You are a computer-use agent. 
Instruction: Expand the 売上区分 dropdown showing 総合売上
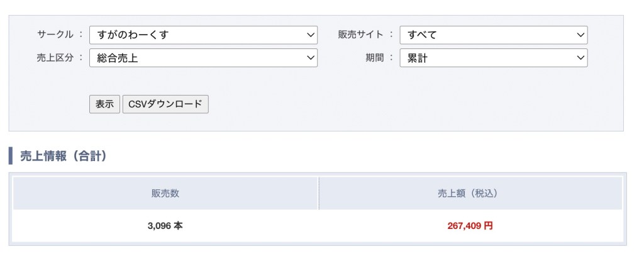click(203, 58)
